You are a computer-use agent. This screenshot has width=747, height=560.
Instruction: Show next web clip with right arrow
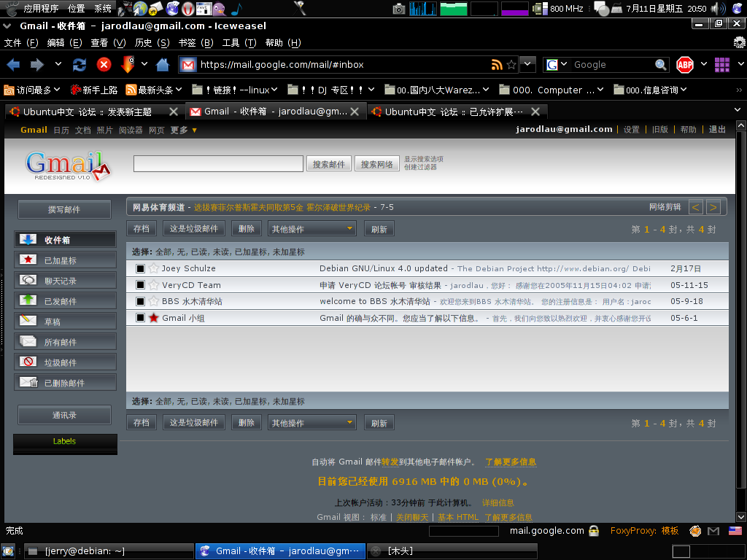point(713,207)
